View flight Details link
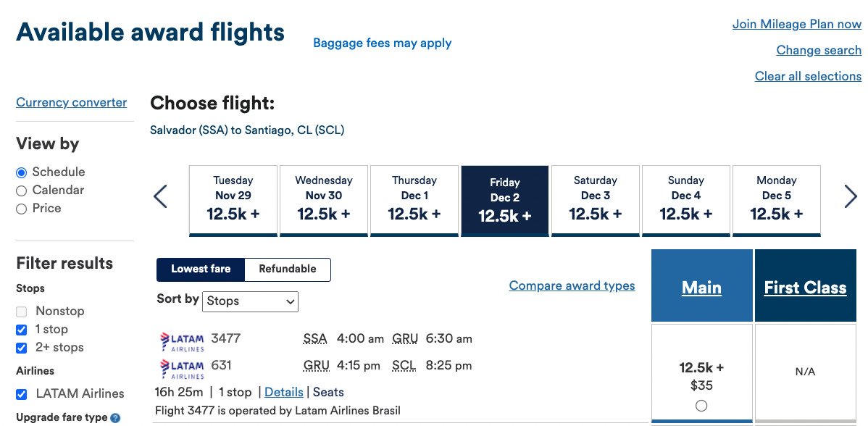This screenshot has height=426, width=868. [283, 392]
